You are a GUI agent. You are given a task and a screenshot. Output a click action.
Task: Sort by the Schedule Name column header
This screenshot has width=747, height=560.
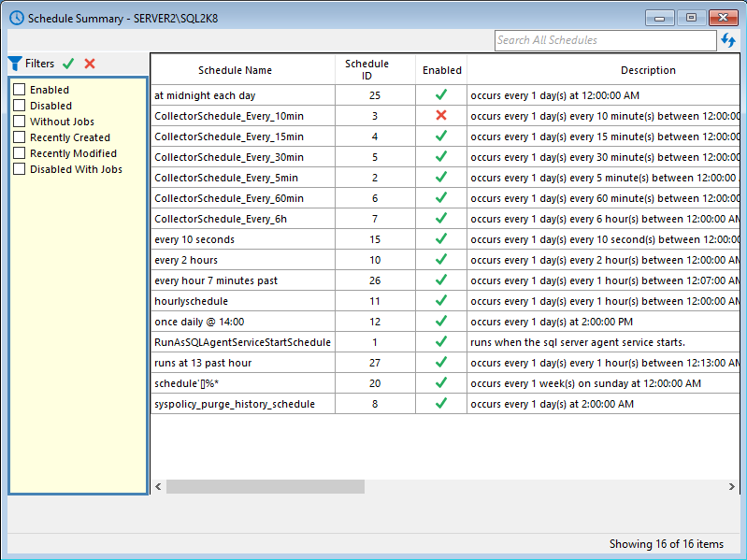click(243, 70)
